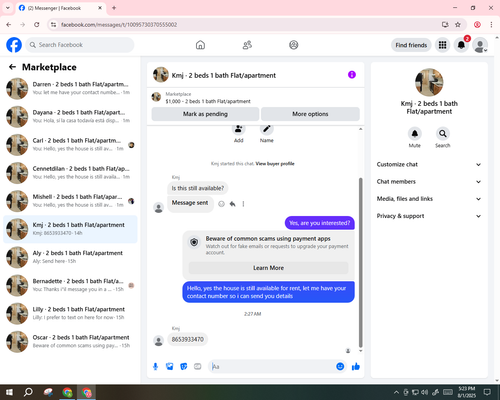Mute this conversation with the bell icon
The width and height of the screenshot is (500, 400).
pyautogui.click(x=415, y=134)
